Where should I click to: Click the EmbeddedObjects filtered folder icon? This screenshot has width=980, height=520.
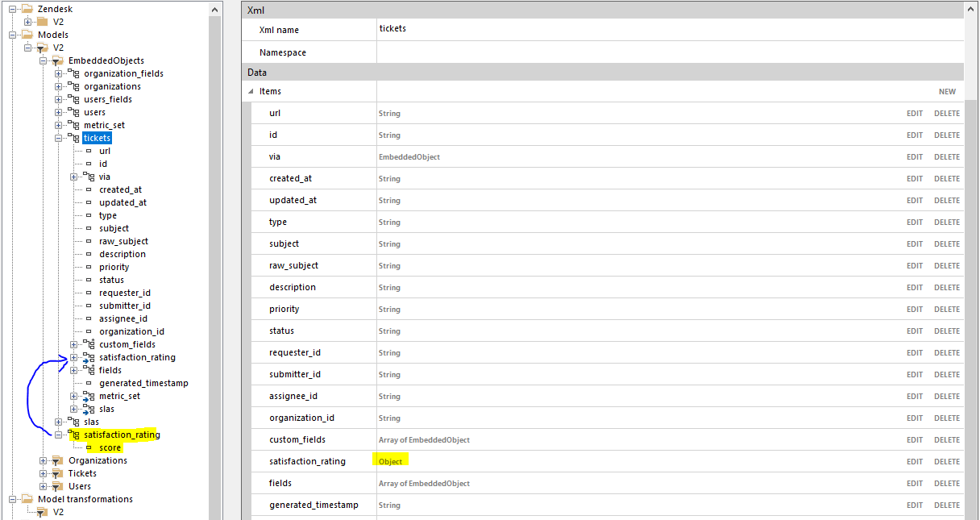point(57,60)
